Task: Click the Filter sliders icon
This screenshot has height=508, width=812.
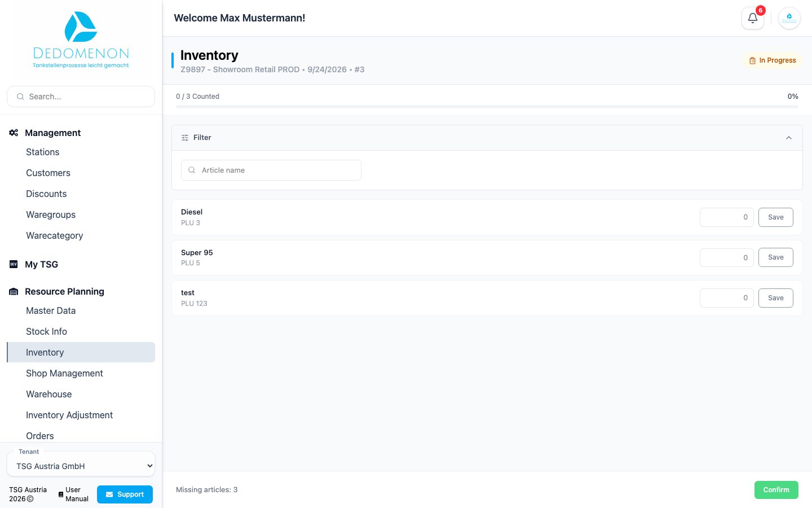Action: [x=185, y=138]
